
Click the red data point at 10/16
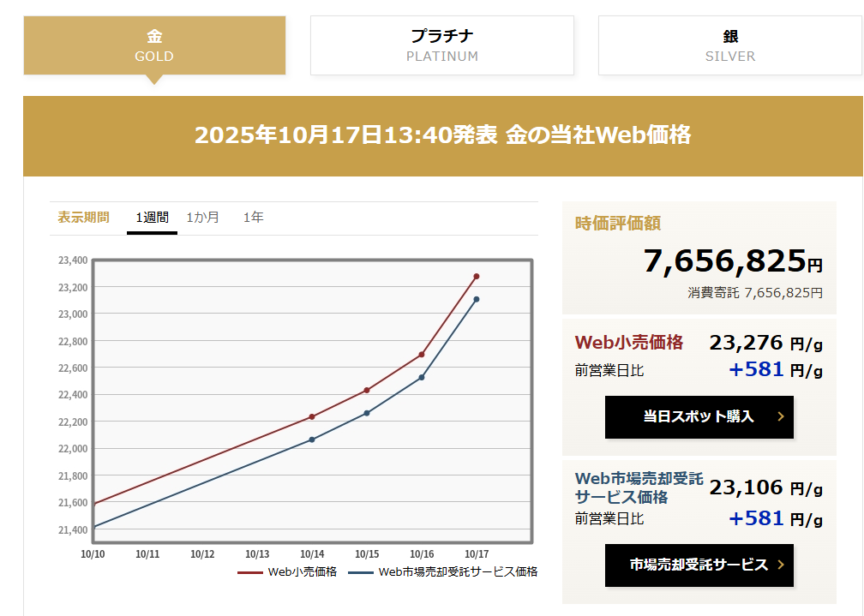pos(422,355)
